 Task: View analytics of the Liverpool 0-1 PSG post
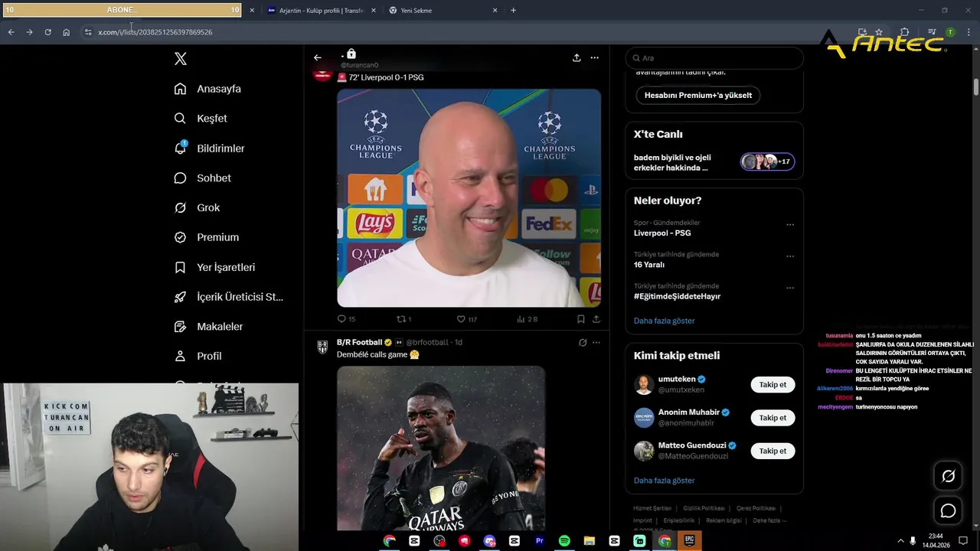click(528, 319)
